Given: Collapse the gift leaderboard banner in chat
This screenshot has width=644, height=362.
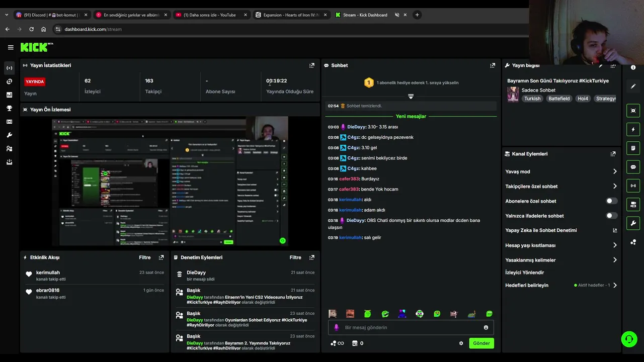Looking at the screenshot, I should tap(411, 96).
